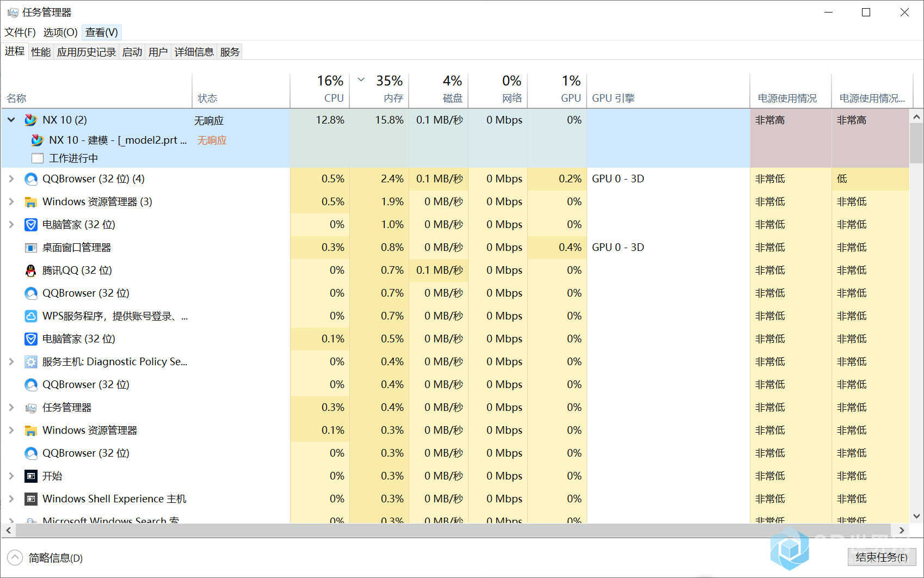Image resolution: width=924 pixels, height=578 pixels.
Task: Sort by the 网络 column header
Action: 498,90
